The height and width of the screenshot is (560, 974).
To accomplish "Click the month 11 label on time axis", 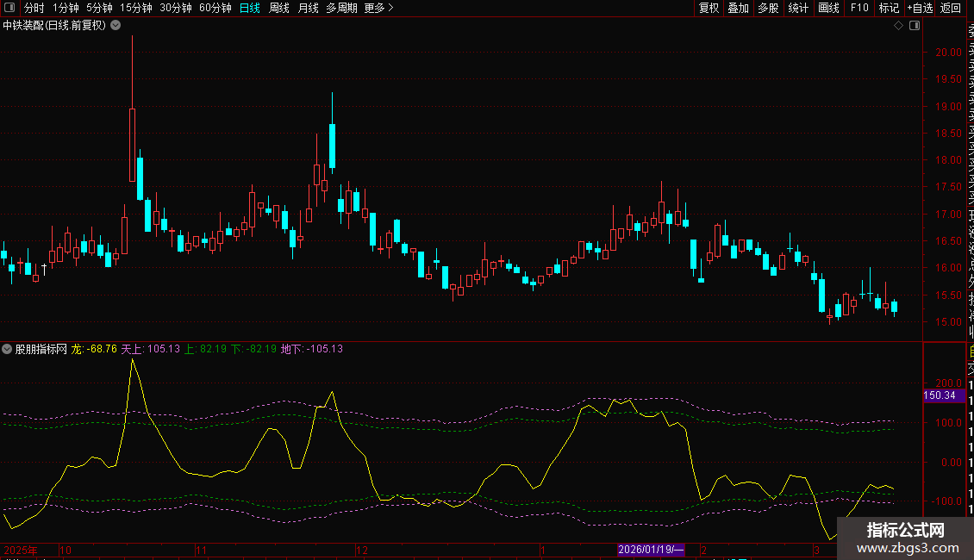I will tap(201, 550).
